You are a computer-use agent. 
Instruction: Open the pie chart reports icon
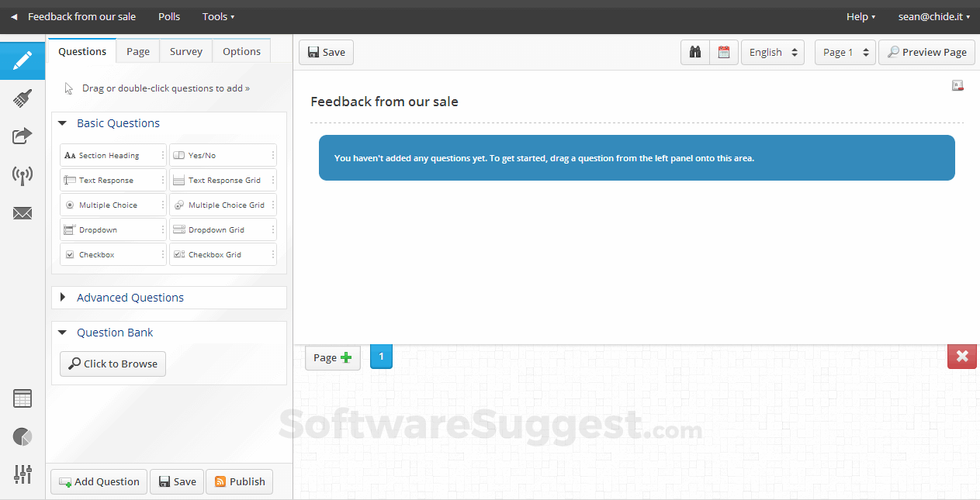23,437
